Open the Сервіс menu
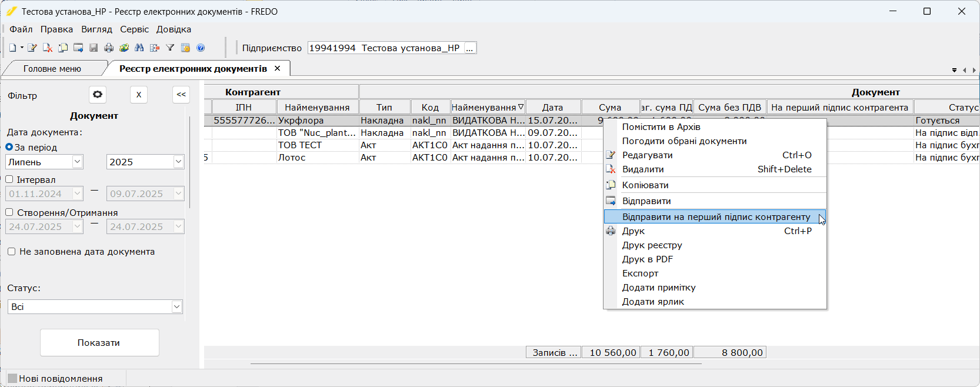This screenshot has width=980, height=387. pyautogui.click(x=135, y=29)
